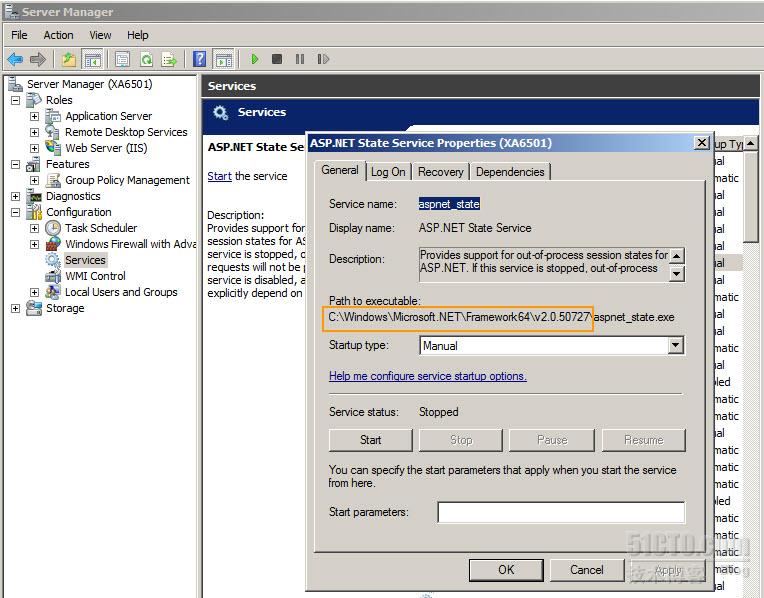This screenshot has height=598, width=764.
Task: Open Help me configure service startup options link
Action: tap(428, 376)
